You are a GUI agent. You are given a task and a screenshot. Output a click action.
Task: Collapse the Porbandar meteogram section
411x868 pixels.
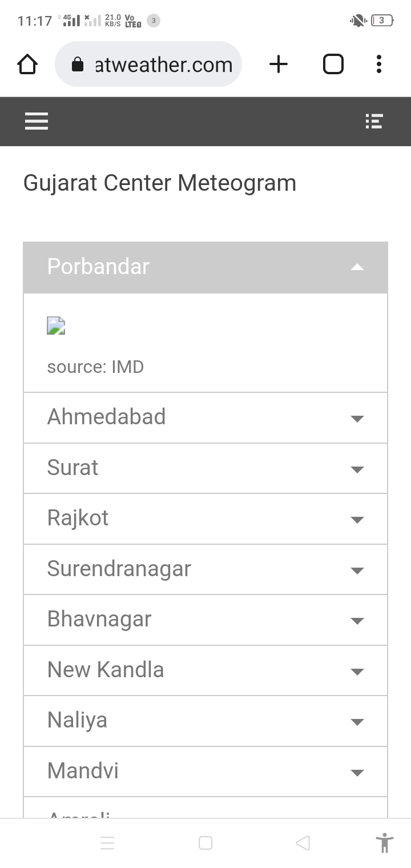coord(205,267)
